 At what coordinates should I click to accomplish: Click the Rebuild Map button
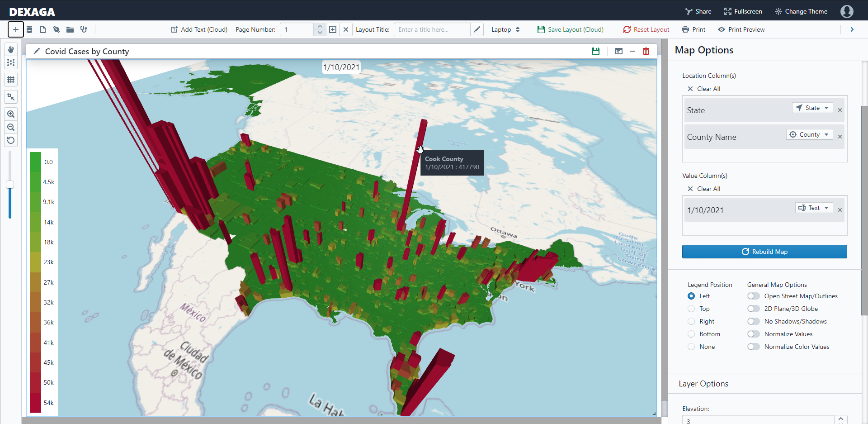click(x=764, y=252)
